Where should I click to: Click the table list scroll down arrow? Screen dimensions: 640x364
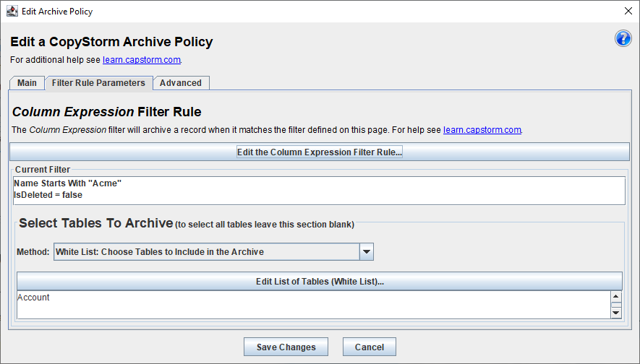pos(616,313)
